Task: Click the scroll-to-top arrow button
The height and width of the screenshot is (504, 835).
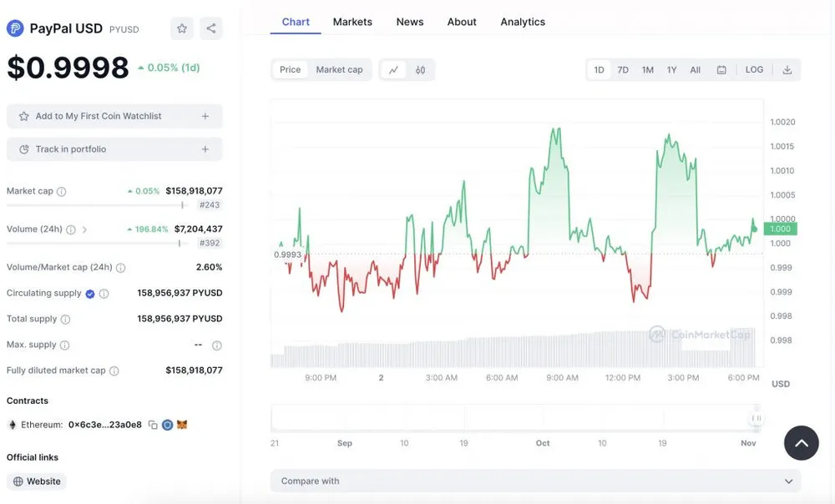Action: coord(801,443)
